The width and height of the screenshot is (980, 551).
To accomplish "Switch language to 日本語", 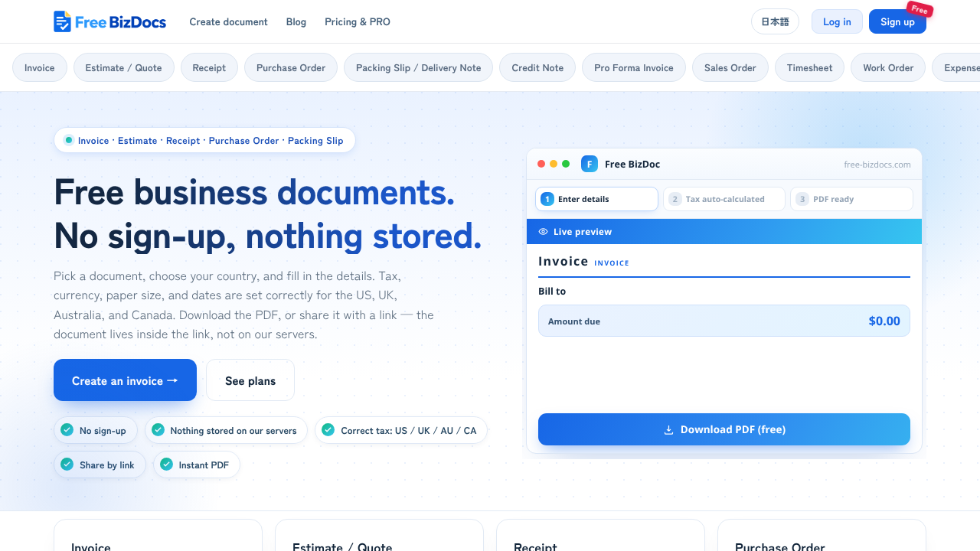I will (x=775, y=21).
